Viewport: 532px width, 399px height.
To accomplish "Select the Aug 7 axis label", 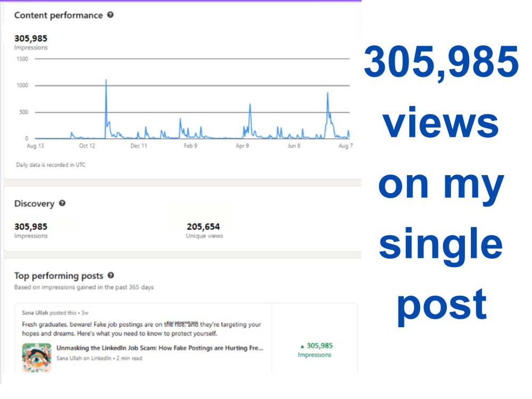I will [x=346, y=146].
